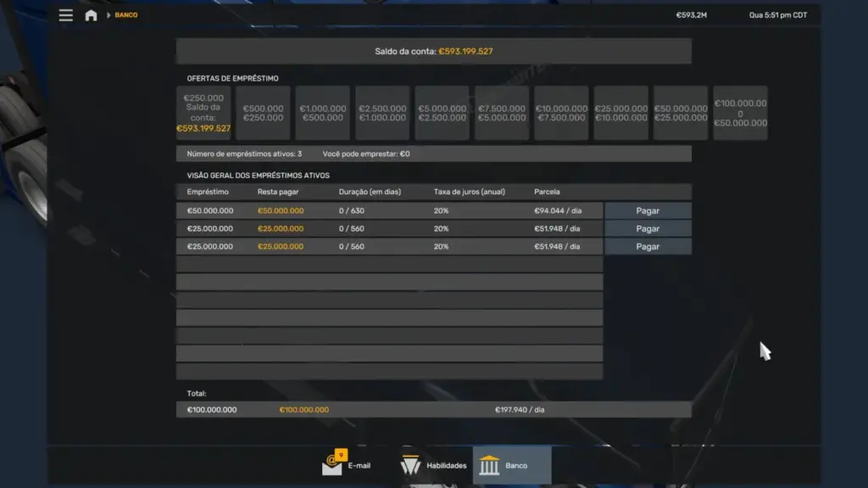Select the €2.500.000 loan offer
The width and height of the screenshot is (868, 488).
point(382,113)
